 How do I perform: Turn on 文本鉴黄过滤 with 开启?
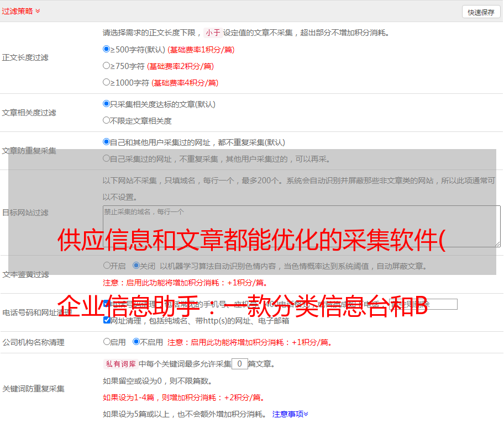[x=107, y=266]
